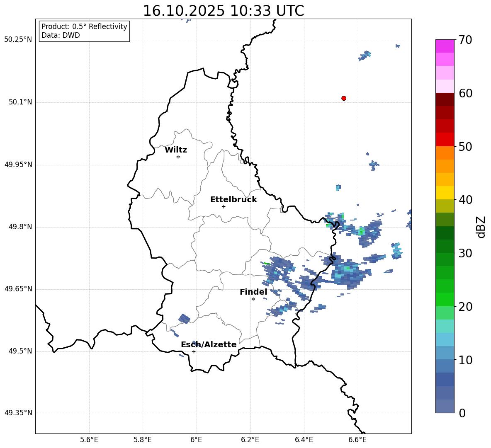Viewport: 491px width, 448px height.
Task: Click the Ettelbruck station cross marker
Action: 224,206
